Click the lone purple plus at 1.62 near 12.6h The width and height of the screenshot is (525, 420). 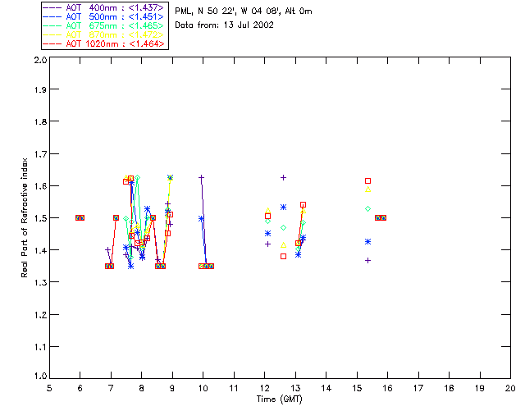click(283, 177)
